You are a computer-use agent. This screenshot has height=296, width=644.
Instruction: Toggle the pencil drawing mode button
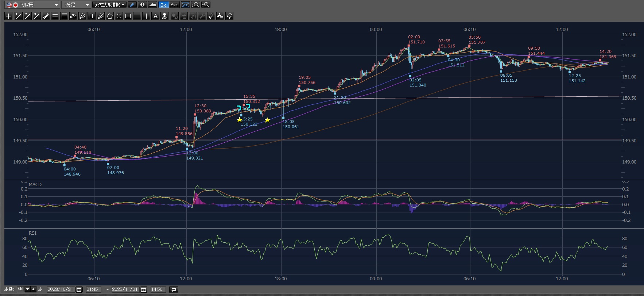click(x=132, y=5)
